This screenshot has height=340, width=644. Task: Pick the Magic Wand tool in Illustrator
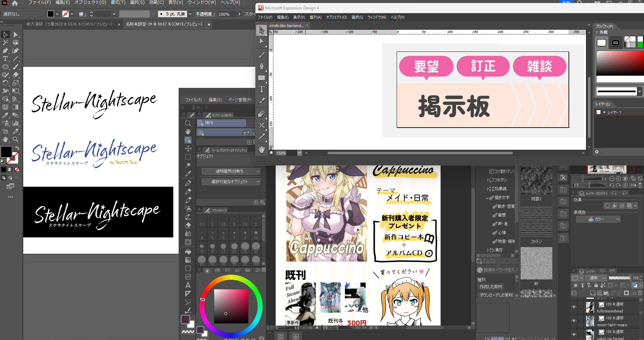coord(5,42)
